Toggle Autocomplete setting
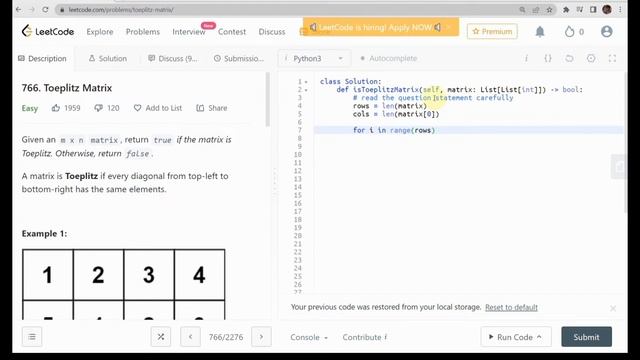Image resolution: width=640 pixels, height=360 pixels. click(389, 58)
